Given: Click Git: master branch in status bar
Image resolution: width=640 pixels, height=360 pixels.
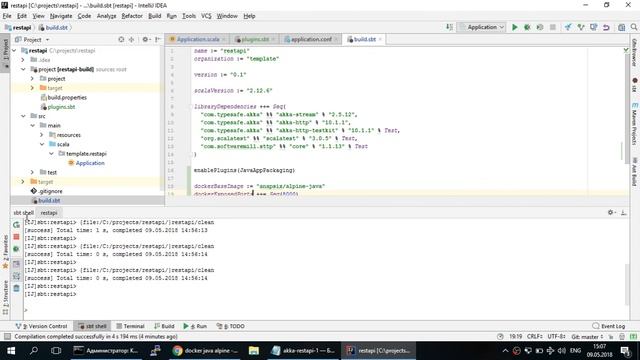Looking at the screenshot, I should pyautogui.click(x=587, y=337).
